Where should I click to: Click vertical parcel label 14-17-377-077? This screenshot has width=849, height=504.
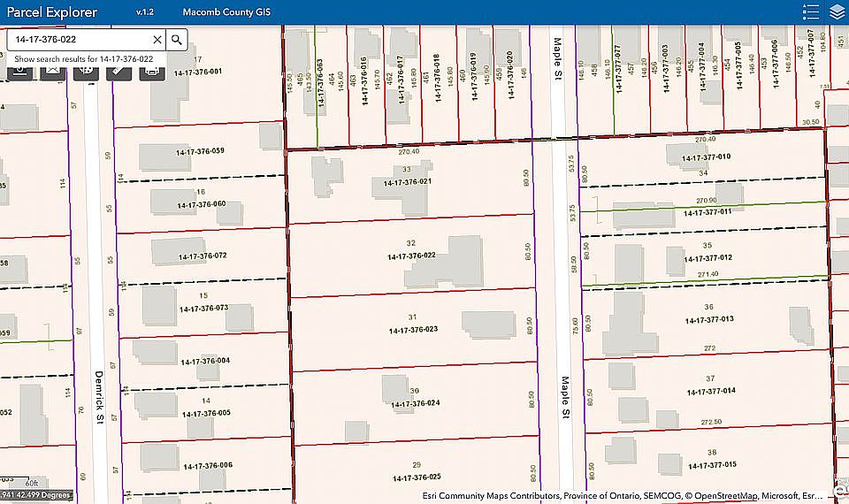pyautogui.click(x=618, y=69)
